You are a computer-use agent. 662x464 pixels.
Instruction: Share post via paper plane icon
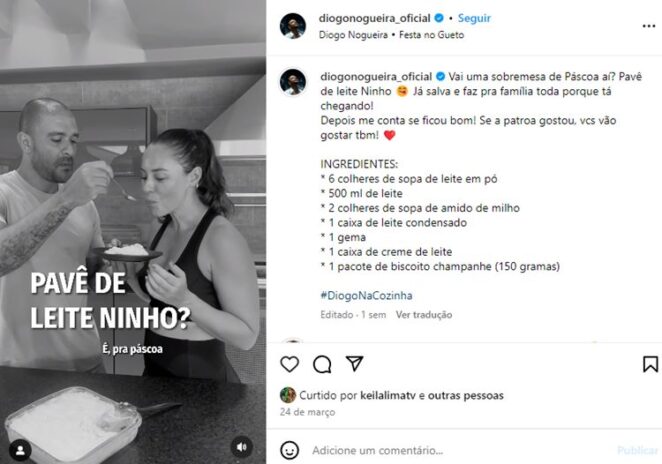point(354,364)
